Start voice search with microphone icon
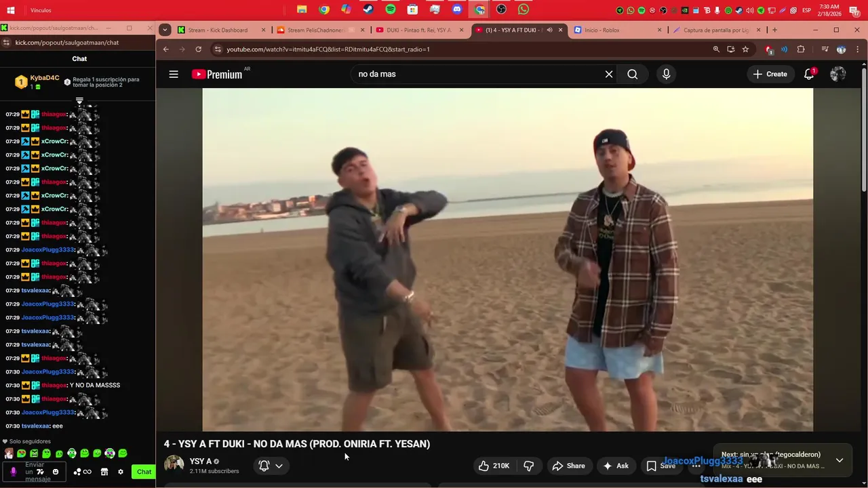The image size is (868, 488). tap(666, 75)
